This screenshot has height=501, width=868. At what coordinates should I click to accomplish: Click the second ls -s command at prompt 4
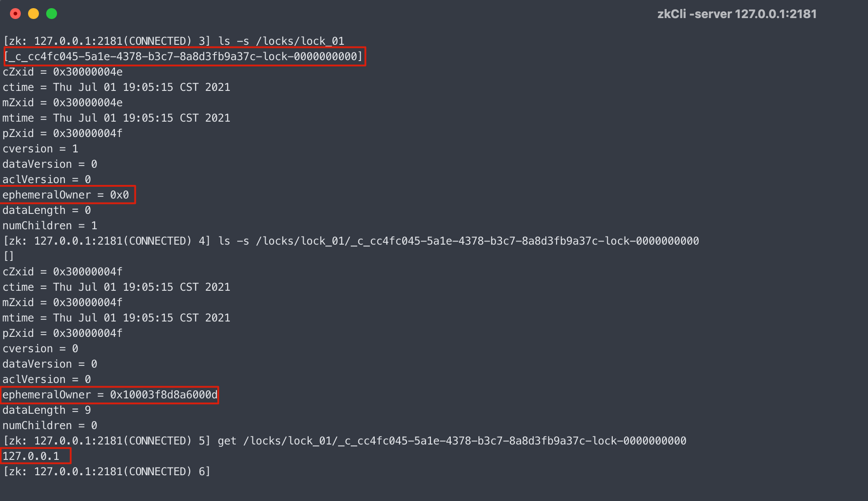click(458, 241)
